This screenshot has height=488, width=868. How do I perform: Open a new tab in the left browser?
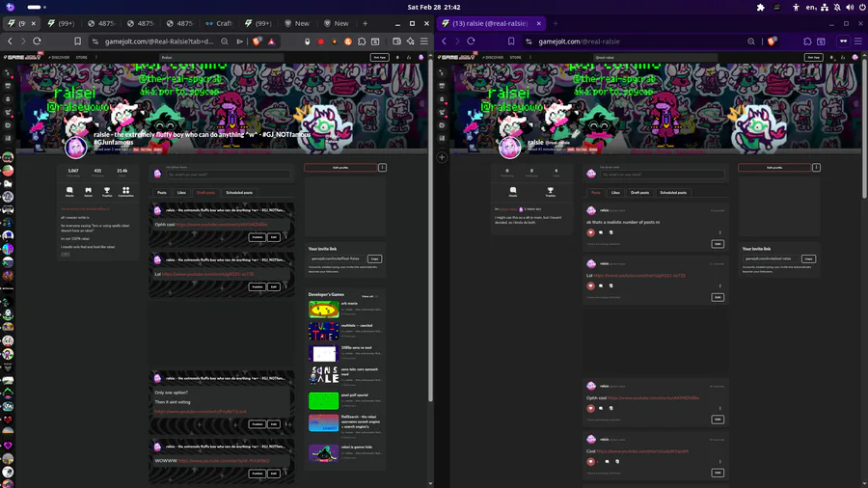point(365,23)
